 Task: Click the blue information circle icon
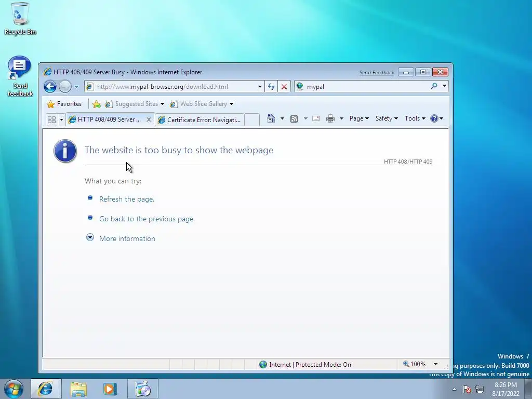65,151
